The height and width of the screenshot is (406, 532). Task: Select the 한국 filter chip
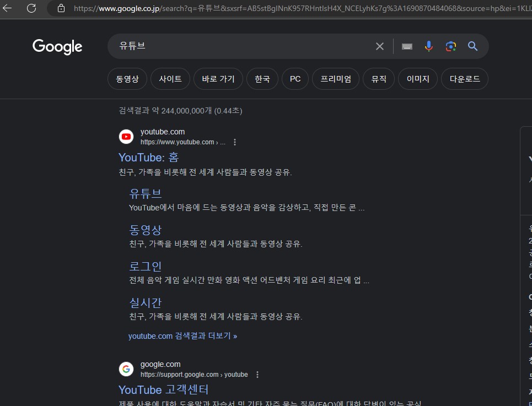click(x=262, y=79)
